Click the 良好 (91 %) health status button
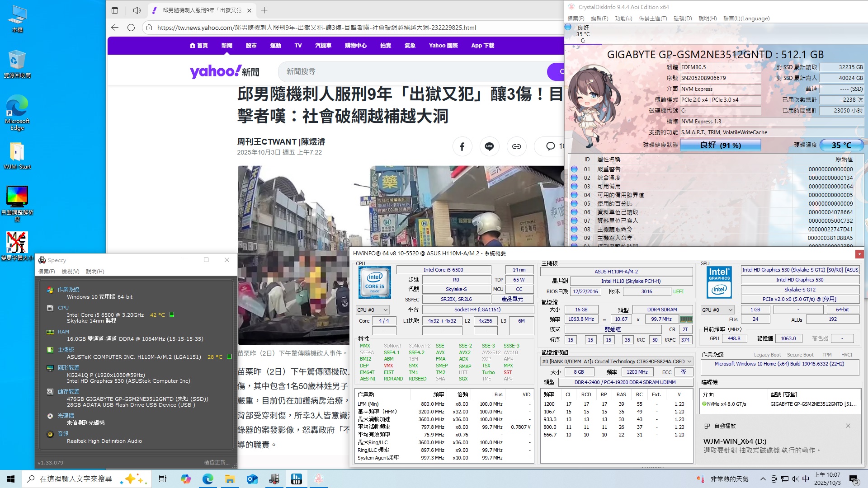The height and width of the screenshot is (488, 868). (720, 145)
